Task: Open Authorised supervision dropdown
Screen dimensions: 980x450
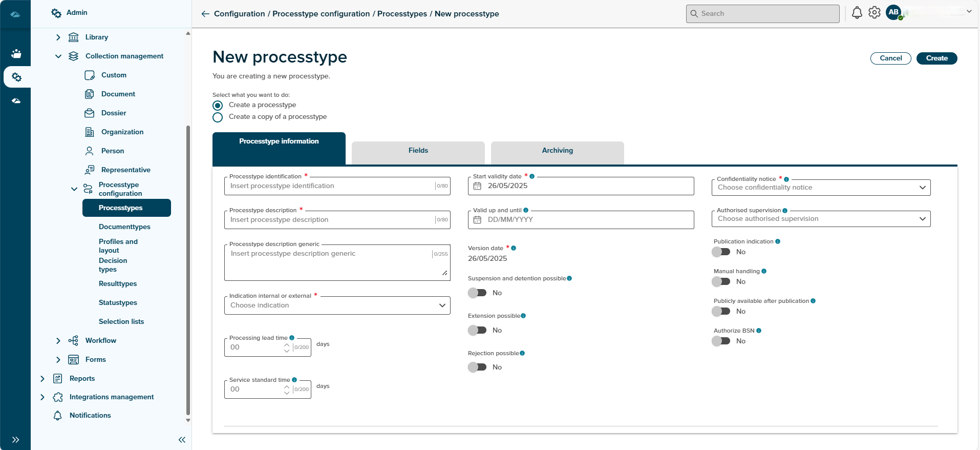Action: 821,219
